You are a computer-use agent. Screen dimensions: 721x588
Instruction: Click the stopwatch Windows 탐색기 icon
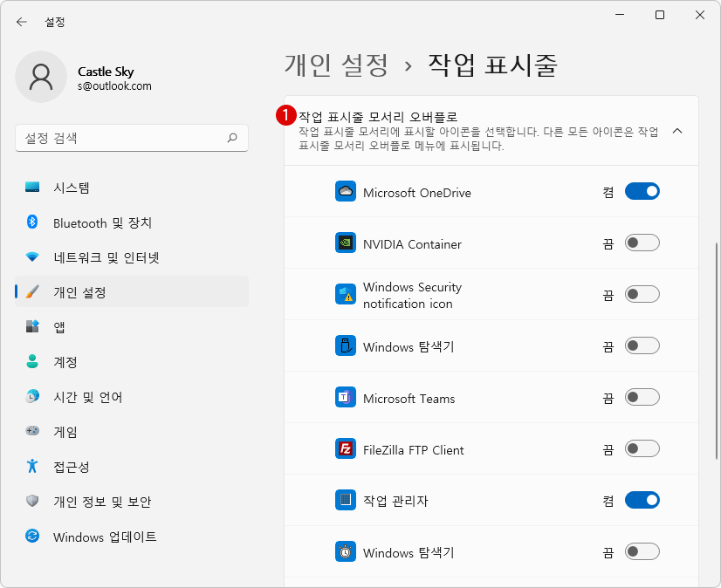coord(346,551)
